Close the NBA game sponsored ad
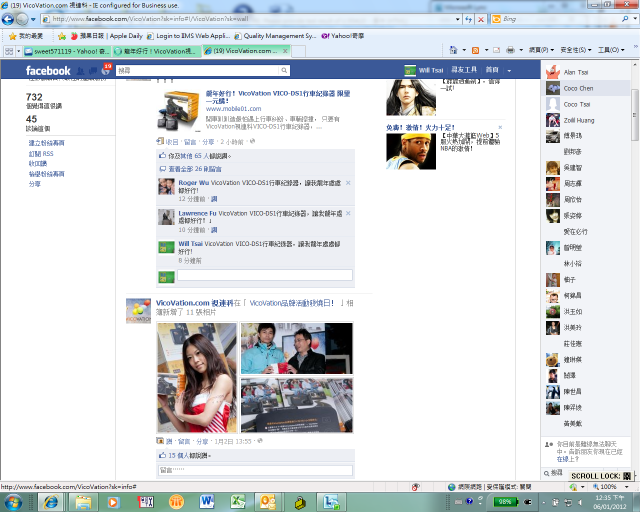The width and height of the screenshot is (640, 512). [500, 127]
